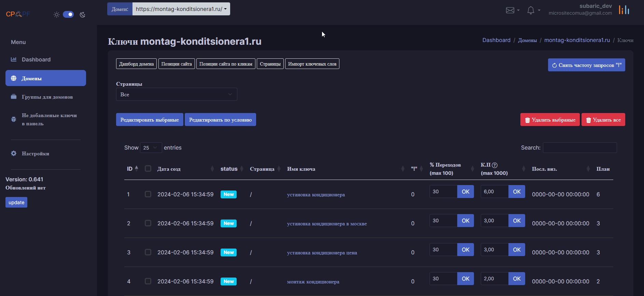Open keyword монтаж кондиционера link
644x296 pixels.
point(313,282)
